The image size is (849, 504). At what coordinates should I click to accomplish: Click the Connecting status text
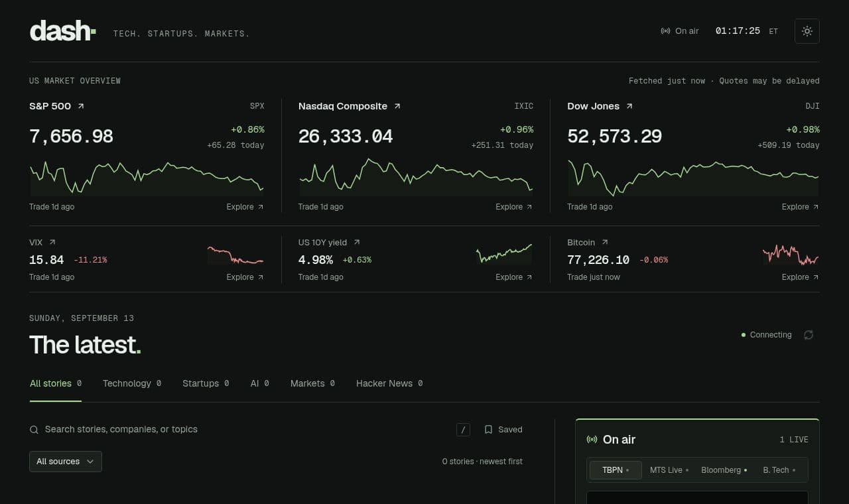point(771,335)
